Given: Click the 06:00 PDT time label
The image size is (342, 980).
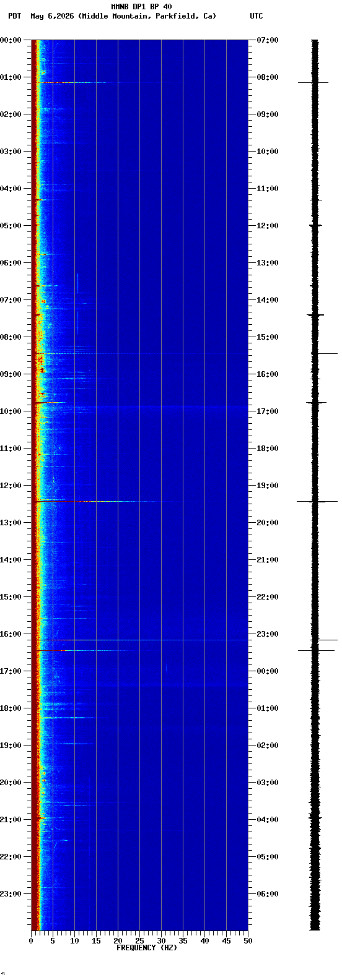Looking at the screenshot, I should coord(11,263).
